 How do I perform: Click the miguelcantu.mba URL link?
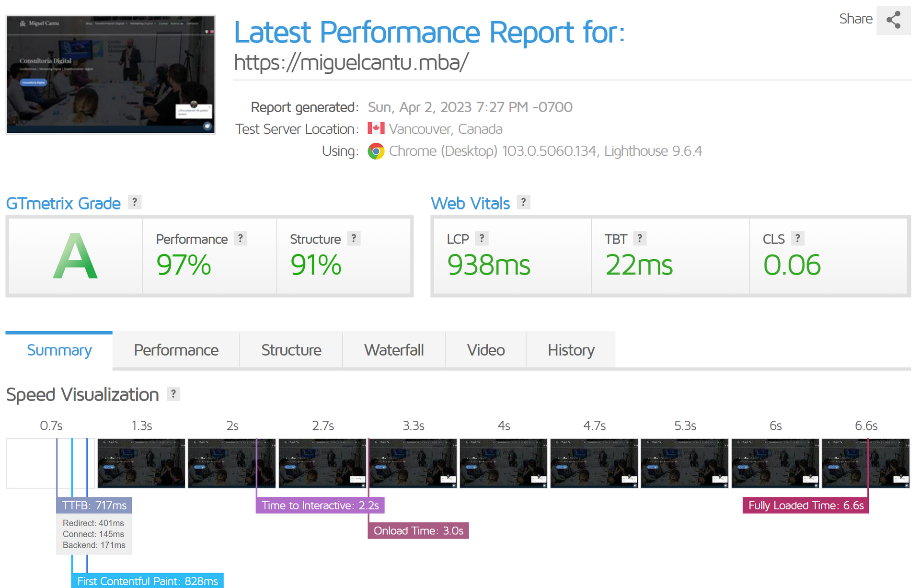pos(351,62)
